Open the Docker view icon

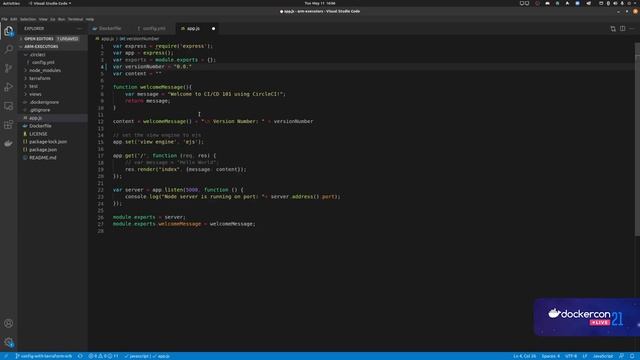tap(9, 143)
